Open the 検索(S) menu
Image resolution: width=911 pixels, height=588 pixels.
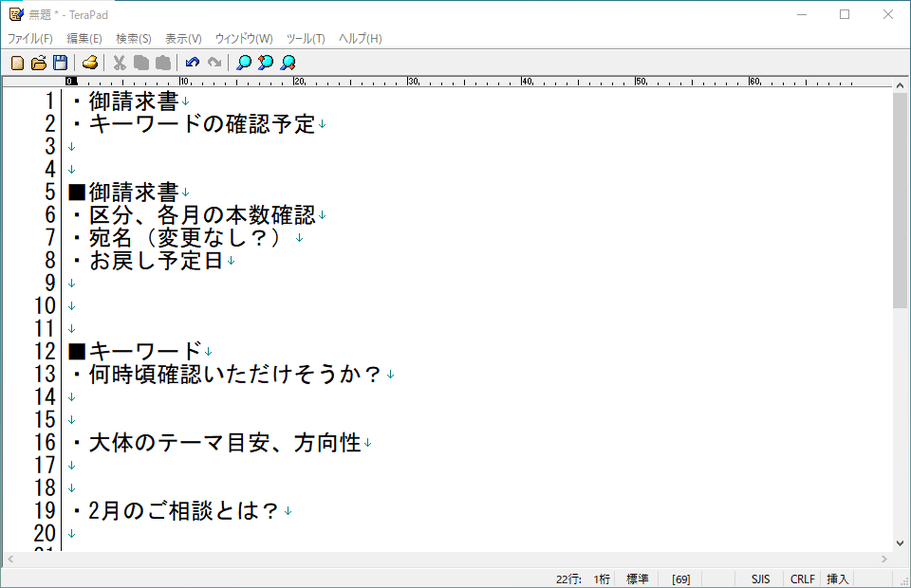(134, 38)
